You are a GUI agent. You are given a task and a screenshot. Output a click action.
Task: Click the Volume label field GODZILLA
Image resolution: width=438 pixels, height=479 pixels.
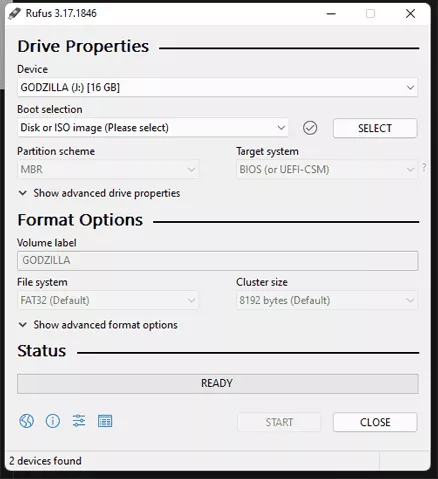[x=218, y=261]
